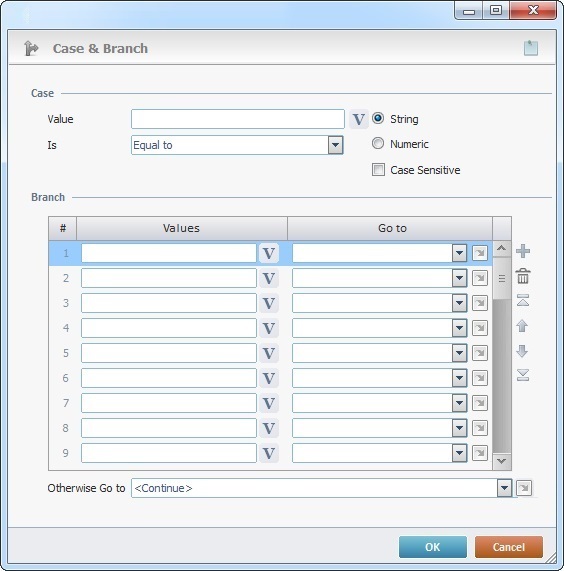Open variable picker for branch row 3
Viewport: 564px width, 571px height.
pyautogui.click(x=269, y=303)
